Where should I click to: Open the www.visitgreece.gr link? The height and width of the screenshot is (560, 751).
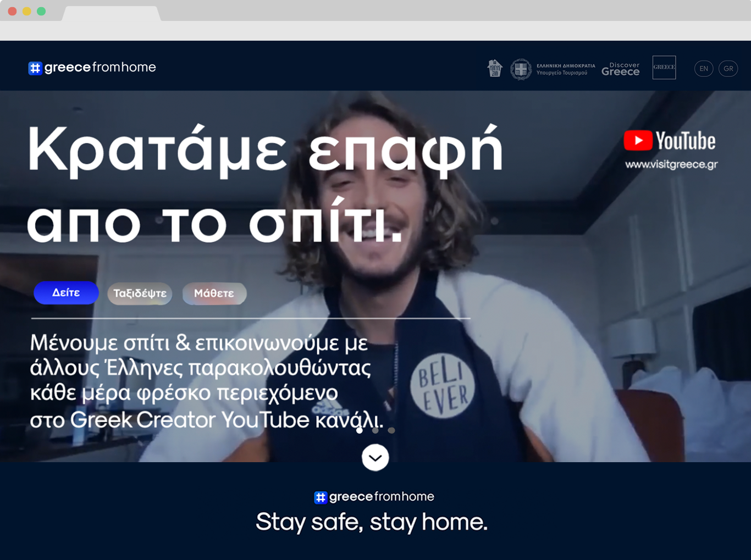(671, 164)
